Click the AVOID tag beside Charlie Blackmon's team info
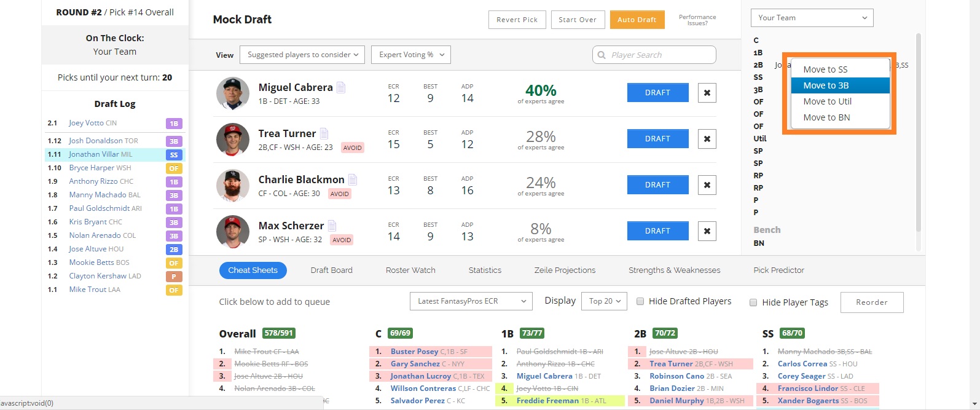Screen dimensions: 980x410 [340, 194]
